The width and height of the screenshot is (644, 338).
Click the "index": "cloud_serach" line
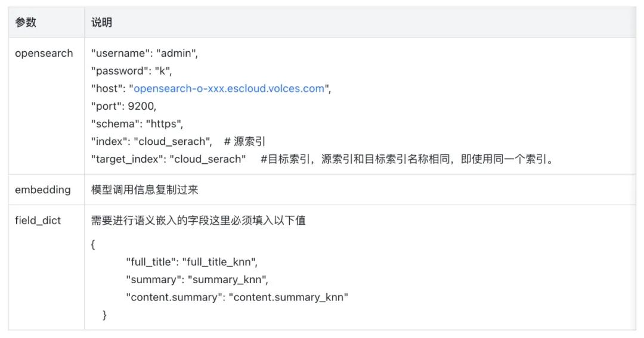[x=154, y=142]
